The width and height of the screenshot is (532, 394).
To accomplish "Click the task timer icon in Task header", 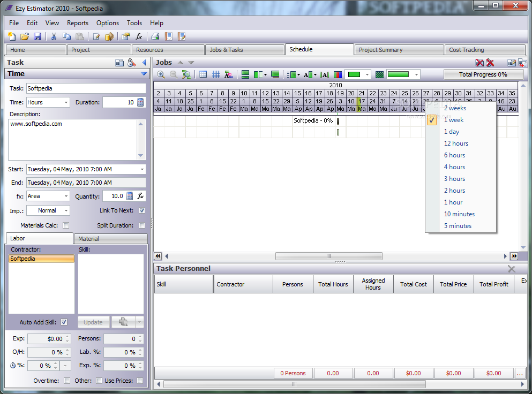I will click(132, 63).
